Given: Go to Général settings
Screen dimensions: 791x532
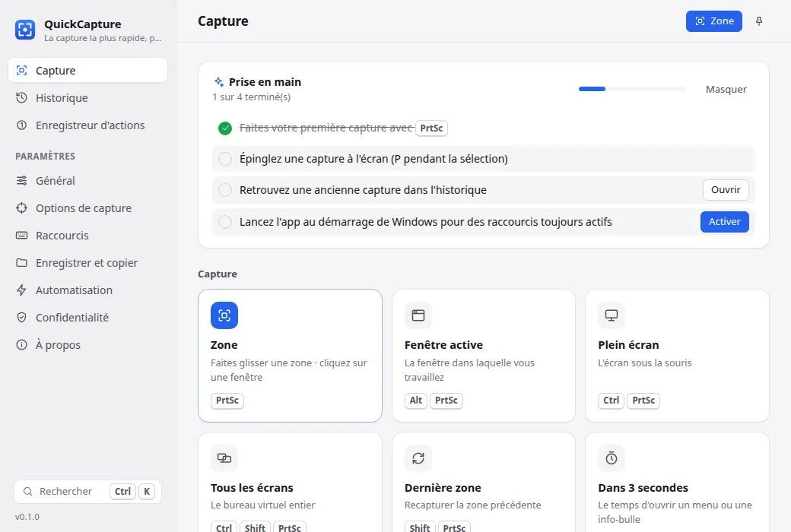Looking at the screenshot, I should click(x=87, y=181).
